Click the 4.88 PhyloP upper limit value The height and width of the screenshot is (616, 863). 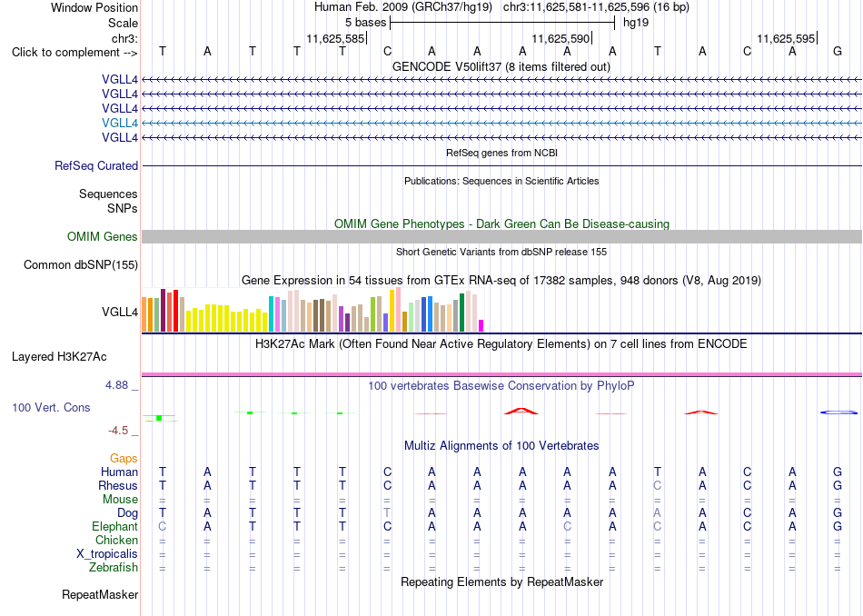click(116, 385)
